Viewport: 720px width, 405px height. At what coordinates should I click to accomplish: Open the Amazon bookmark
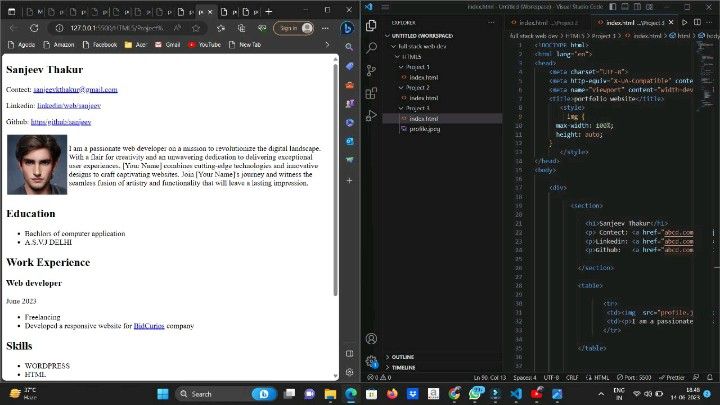58,45
